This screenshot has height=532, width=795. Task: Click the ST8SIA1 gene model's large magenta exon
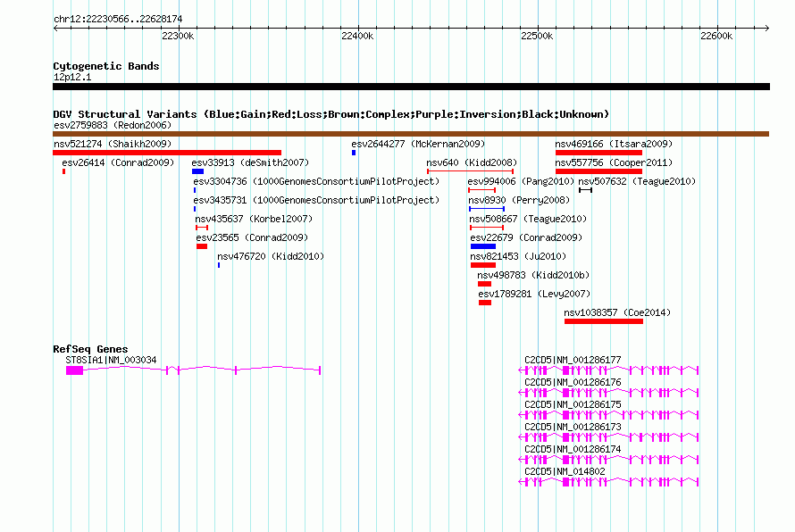pos(74,370)
